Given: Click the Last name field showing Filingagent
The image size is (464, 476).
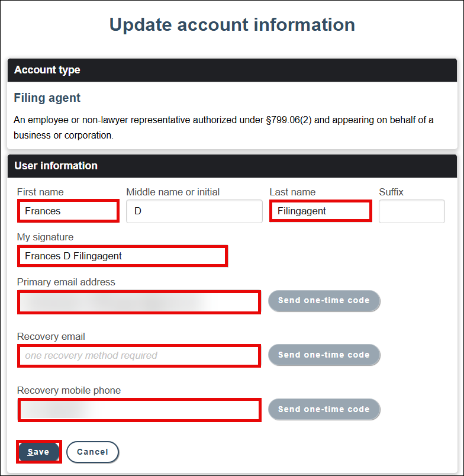Looking at the screenshot, I should pyautogui.click(x=320, y=211).
